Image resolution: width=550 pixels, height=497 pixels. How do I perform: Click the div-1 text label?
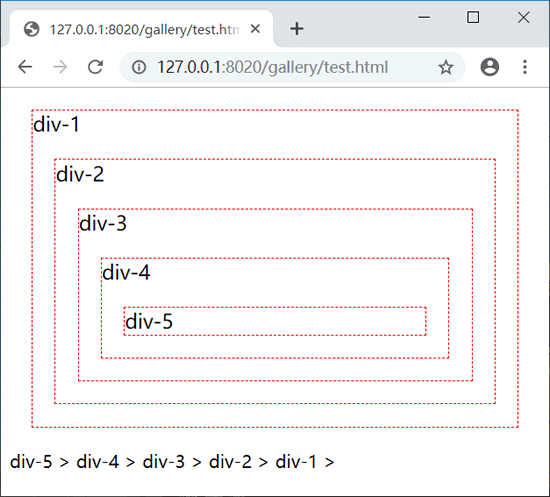(x=56, y=125)
